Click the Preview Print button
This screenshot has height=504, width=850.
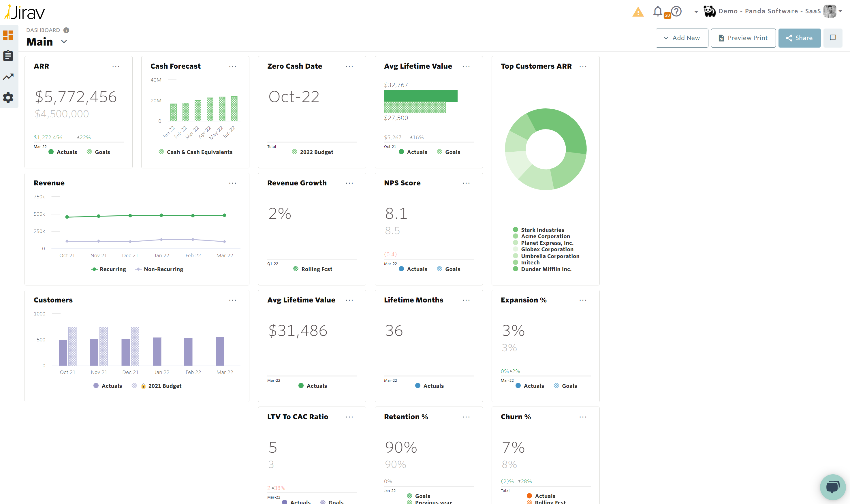(x=743, y=38)
